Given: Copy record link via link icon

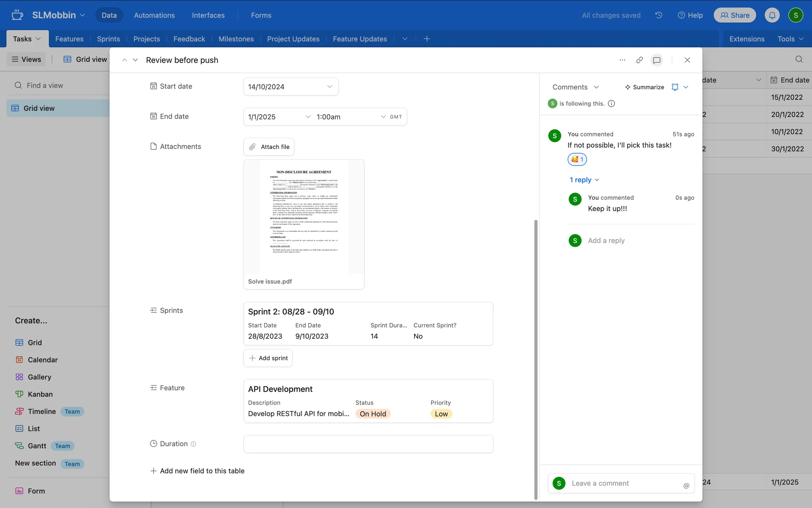Looking at the screenshot, I should pyautogui.click(x=639, y=60).
